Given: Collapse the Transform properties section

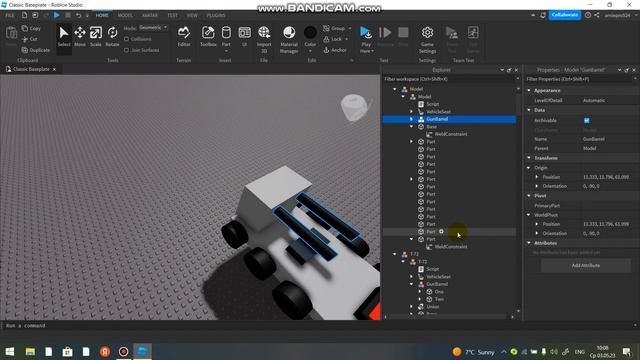Looking at the screenshot, I should (529, 158).
